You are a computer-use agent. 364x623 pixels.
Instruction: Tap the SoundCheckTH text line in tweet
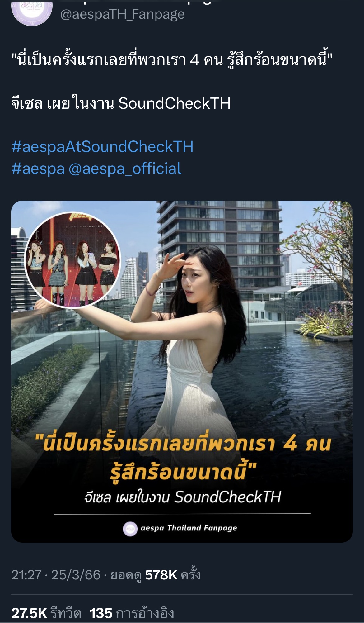point(121,103)
